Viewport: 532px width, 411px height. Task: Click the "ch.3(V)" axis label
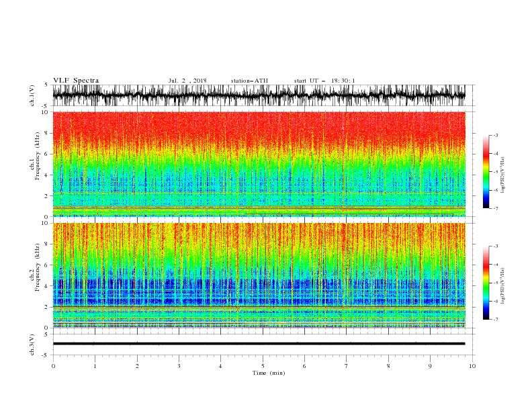pyautogui.click(x=32, y=345)
